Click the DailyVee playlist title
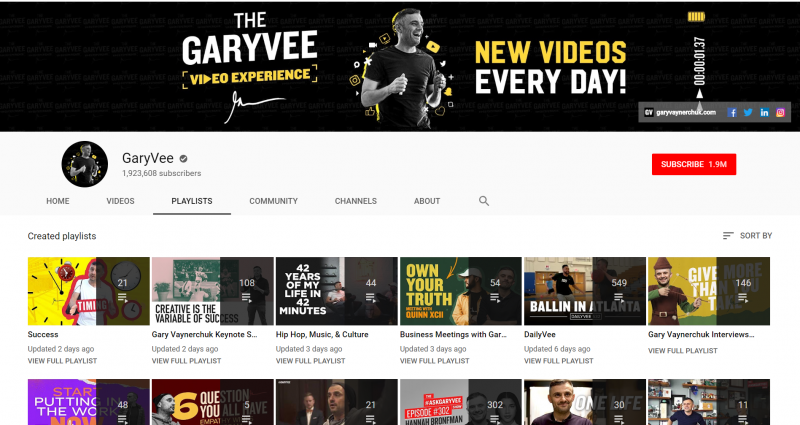The width and height of the screenshot is (800, 425). click(x=540, y=335)
